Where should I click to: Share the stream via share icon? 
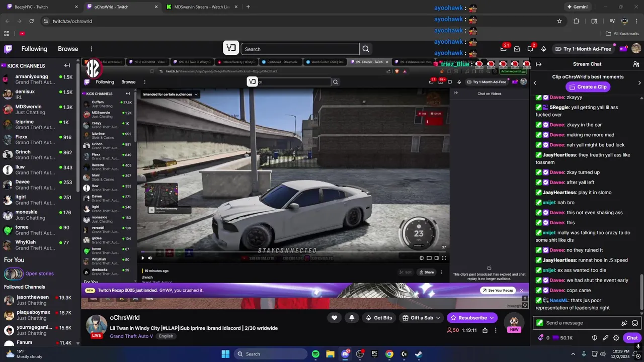click(485, 330)
